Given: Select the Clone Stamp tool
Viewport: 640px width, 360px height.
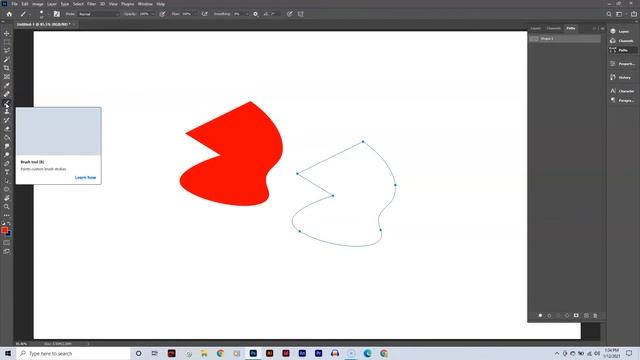Looking at the screenshot, I should pyautogui.click(x=7, y=111).
